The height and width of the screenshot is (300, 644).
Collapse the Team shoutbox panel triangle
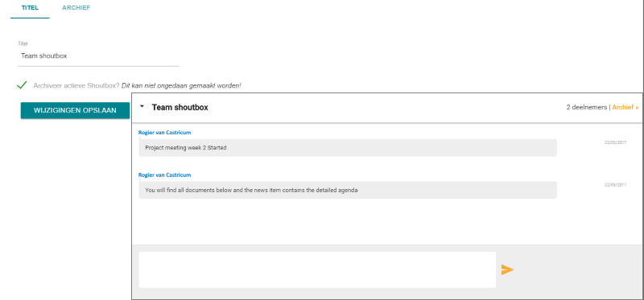point(142,106)
